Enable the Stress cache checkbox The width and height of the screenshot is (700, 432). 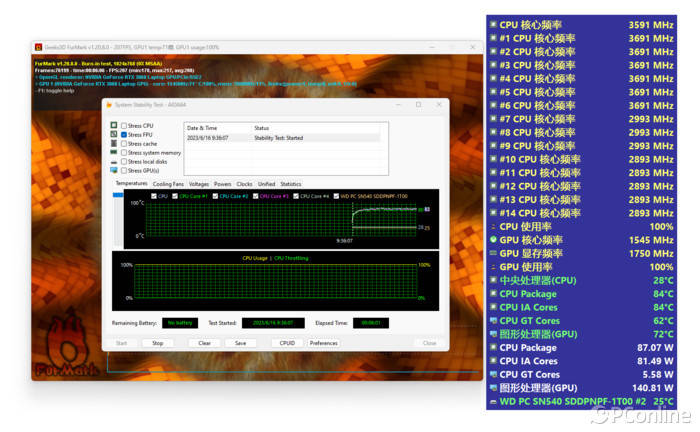point(124,144)
